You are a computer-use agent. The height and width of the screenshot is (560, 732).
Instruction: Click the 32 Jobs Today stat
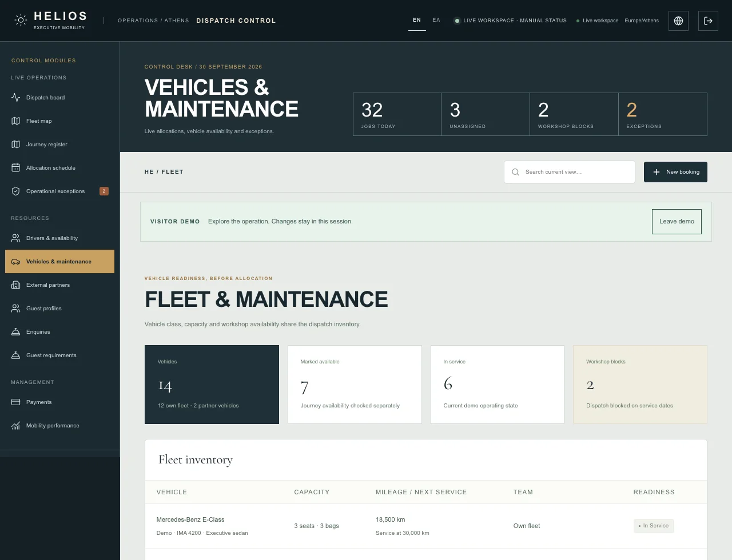(x=397, y=114)
